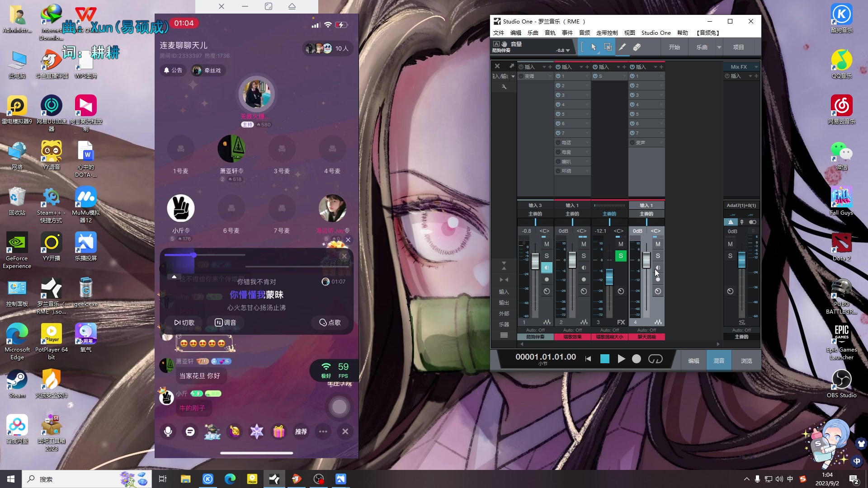
Task: Close the mixer console with X icon
Action: coord(497,66)
